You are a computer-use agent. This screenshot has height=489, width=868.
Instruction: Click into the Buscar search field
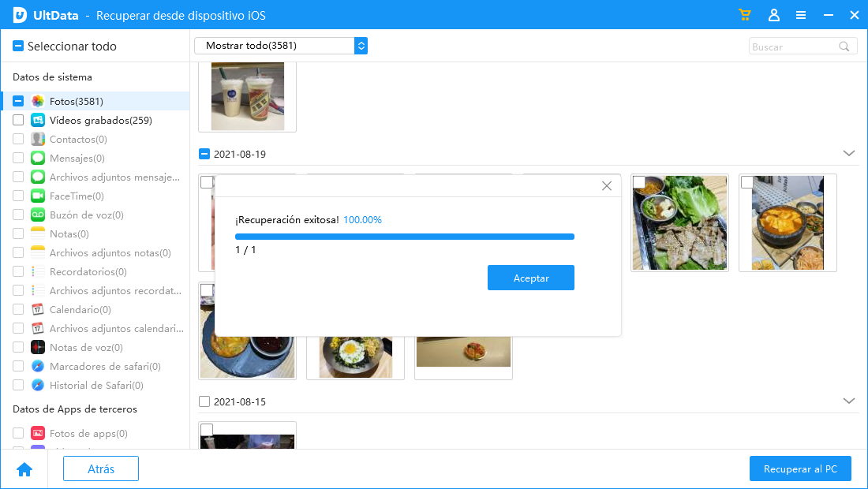pyautogui.click(x=791, y=47)
